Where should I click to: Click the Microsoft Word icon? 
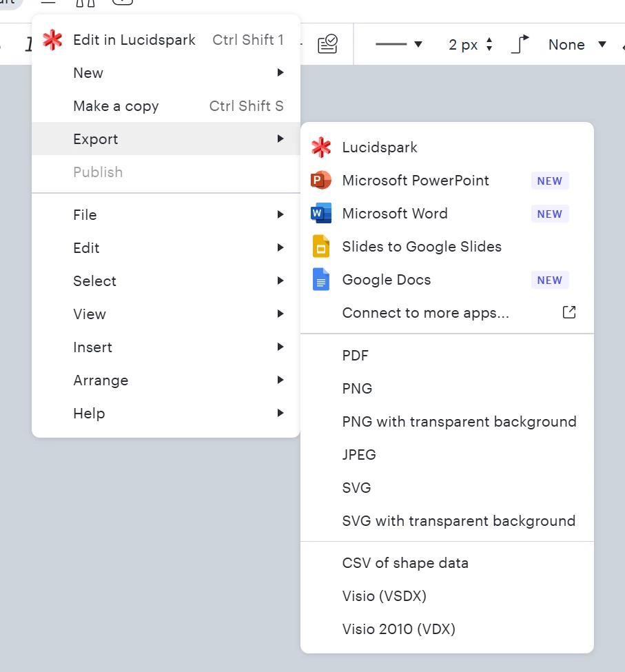click(321, 213)
